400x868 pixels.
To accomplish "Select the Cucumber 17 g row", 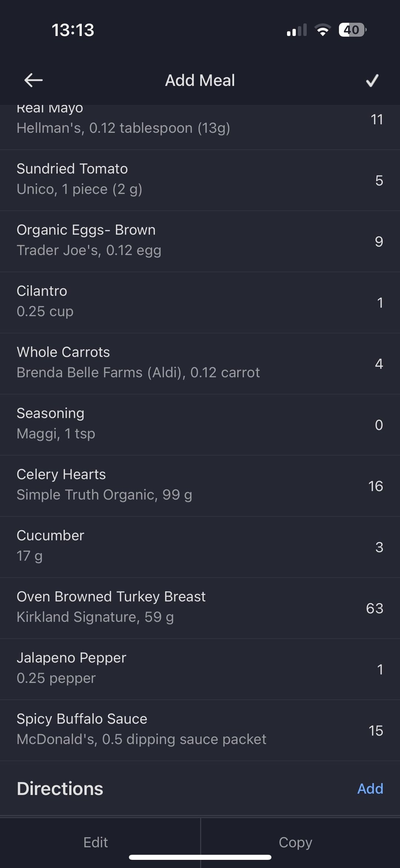I will pos(200,547).
